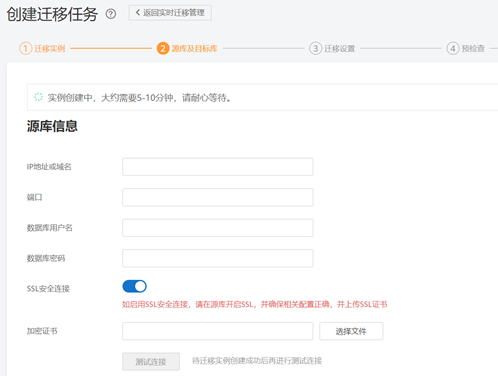
Task: Click the 创建迁移任务 page title
Action: (52, 14)
